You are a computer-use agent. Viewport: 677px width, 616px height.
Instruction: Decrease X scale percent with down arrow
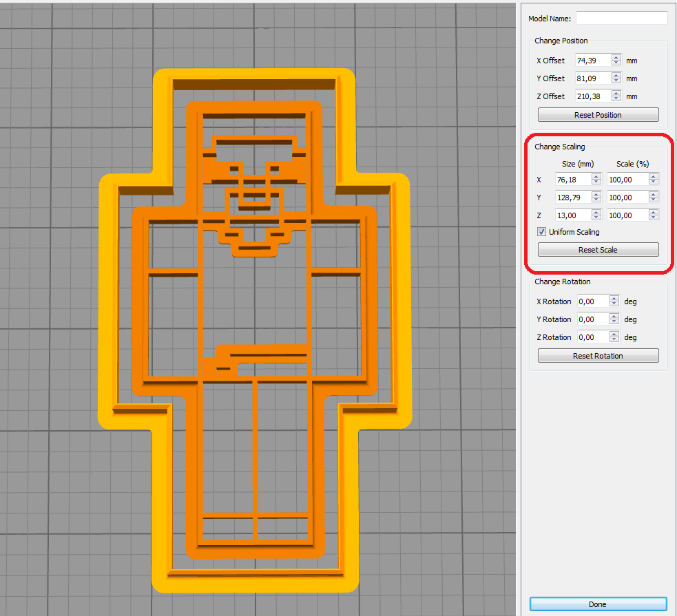[654, 182]
